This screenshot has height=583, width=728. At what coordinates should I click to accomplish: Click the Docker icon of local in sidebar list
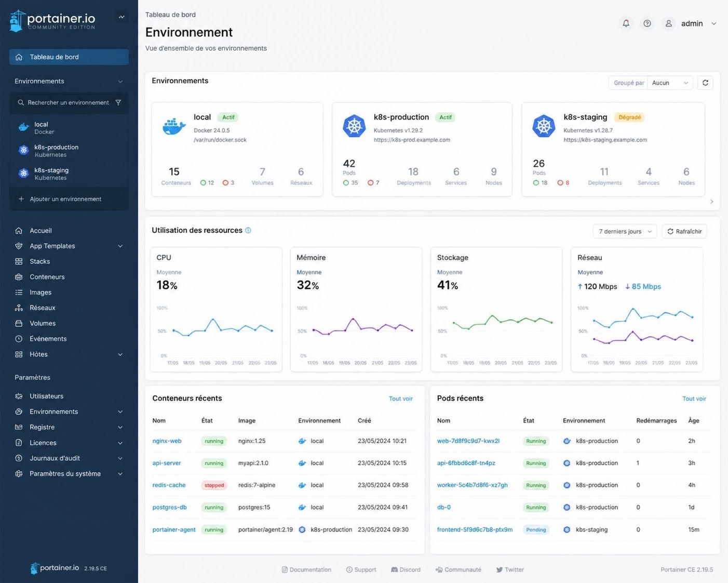[23, 127]
